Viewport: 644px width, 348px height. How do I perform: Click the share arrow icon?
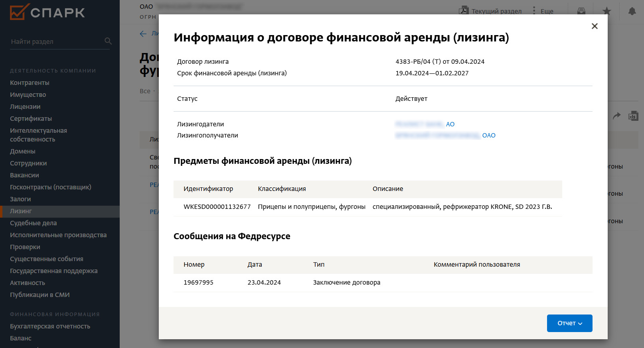617,116
